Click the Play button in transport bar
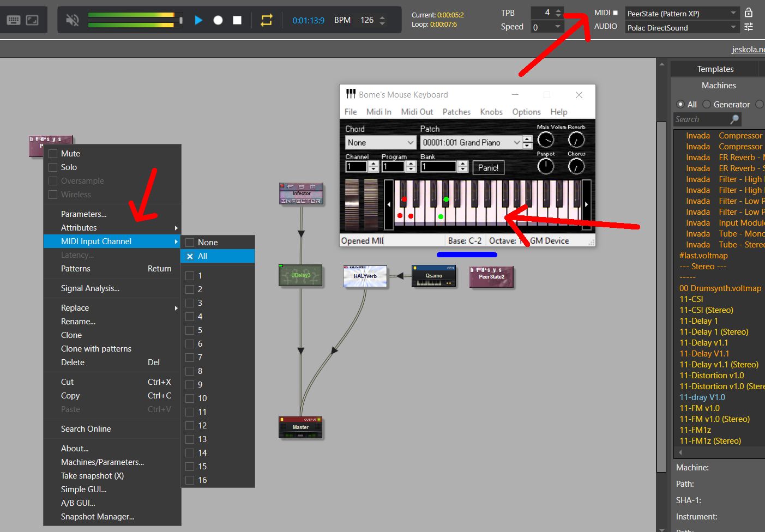This screenshot has height=532, width=765. point(198,20)
